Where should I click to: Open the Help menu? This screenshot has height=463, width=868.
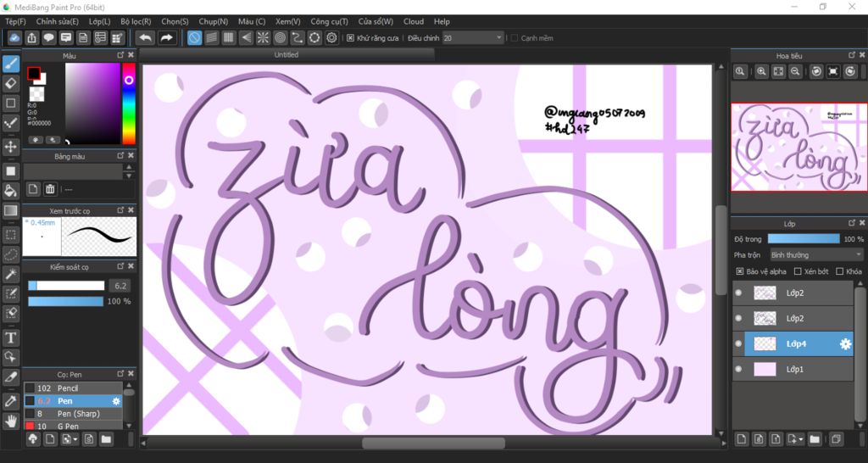click(x=442, y=21)
